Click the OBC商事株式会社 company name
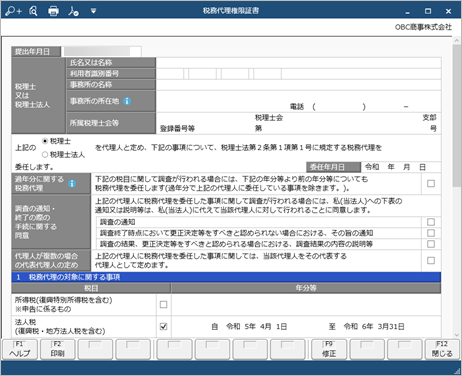Viewport: 462px width, 376px height. 423,27
